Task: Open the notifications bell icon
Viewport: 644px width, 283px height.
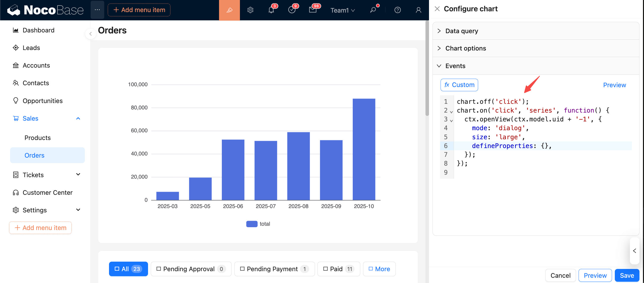Action: point(271,10)
